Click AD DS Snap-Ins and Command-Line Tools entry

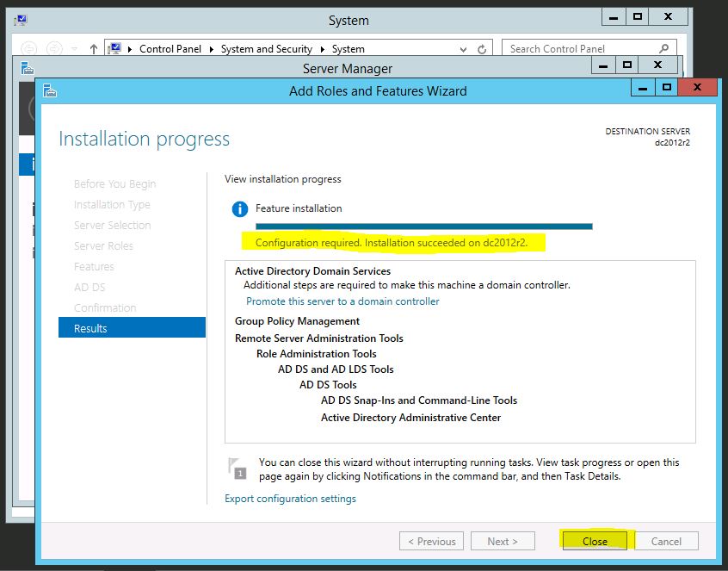tap(419, 400)
